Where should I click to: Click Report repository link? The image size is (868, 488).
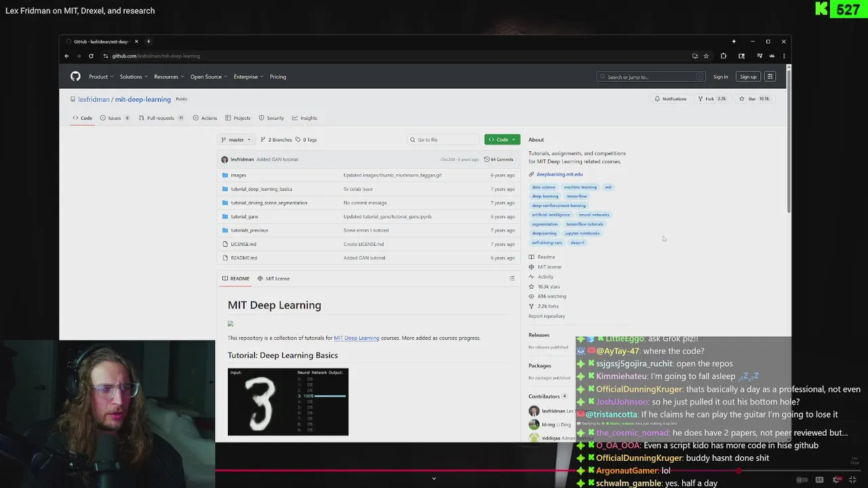coord(547,317)
